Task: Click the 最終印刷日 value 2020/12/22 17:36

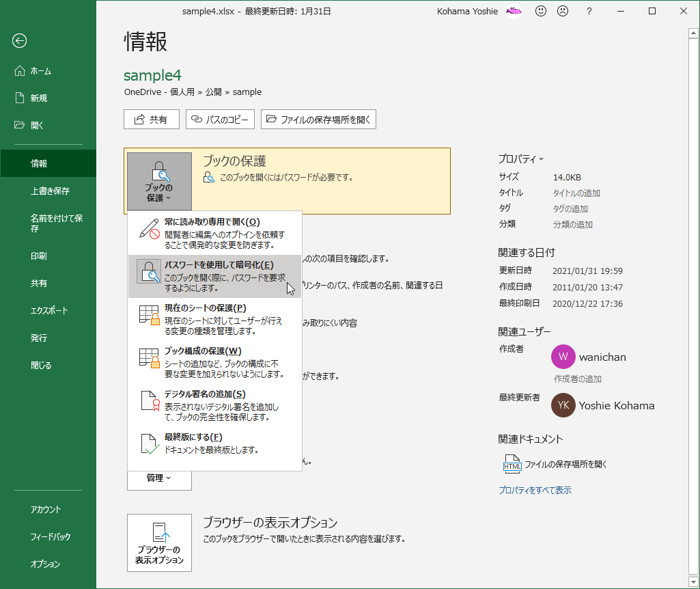Action: (x=587, y=303)
